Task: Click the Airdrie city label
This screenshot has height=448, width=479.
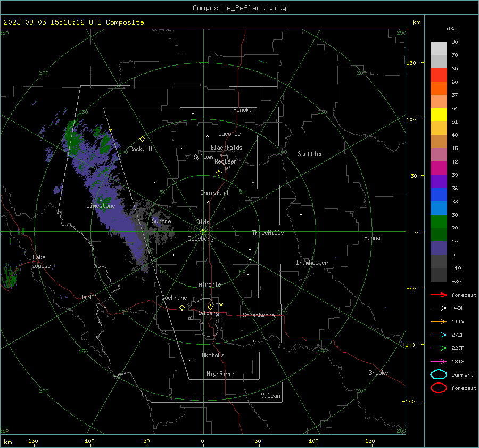Action: 210,284
